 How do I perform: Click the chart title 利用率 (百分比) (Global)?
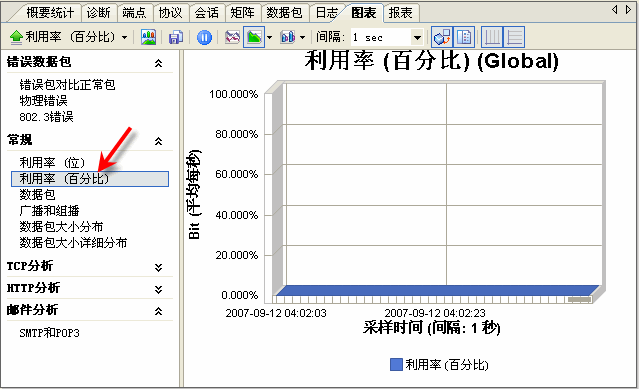click(x=431, y=61)
